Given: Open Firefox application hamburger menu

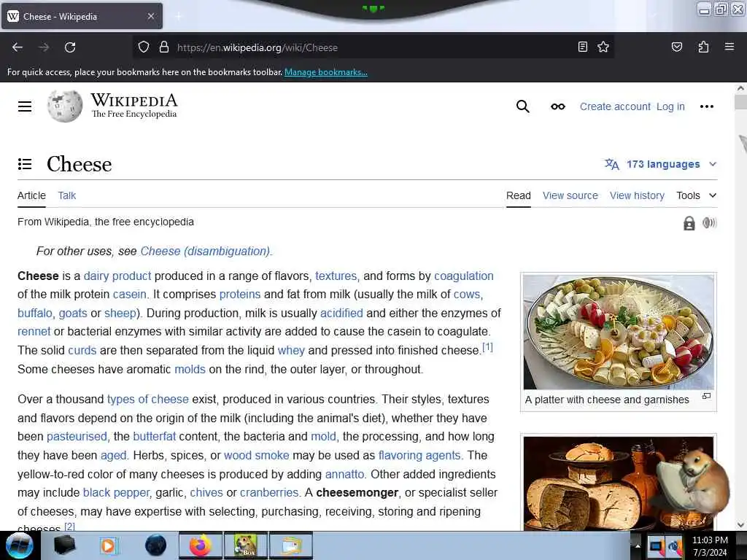Looking at the screenshot, I should tap(729, 47).
